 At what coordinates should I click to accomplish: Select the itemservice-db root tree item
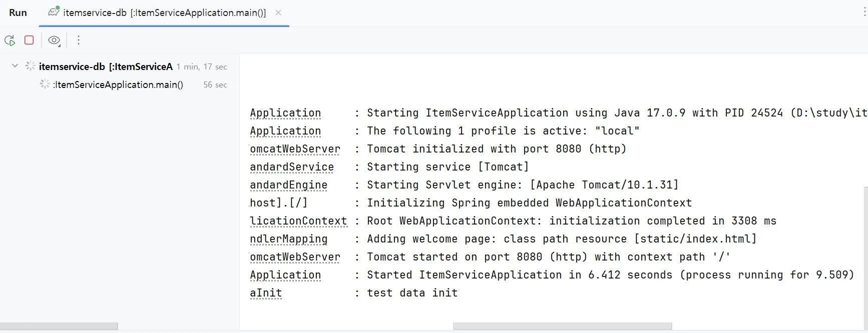tap(106, 66)
